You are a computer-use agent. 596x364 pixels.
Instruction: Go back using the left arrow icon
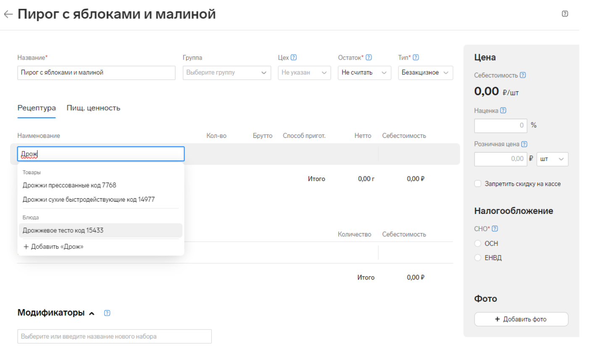click(x=8, y=14)
